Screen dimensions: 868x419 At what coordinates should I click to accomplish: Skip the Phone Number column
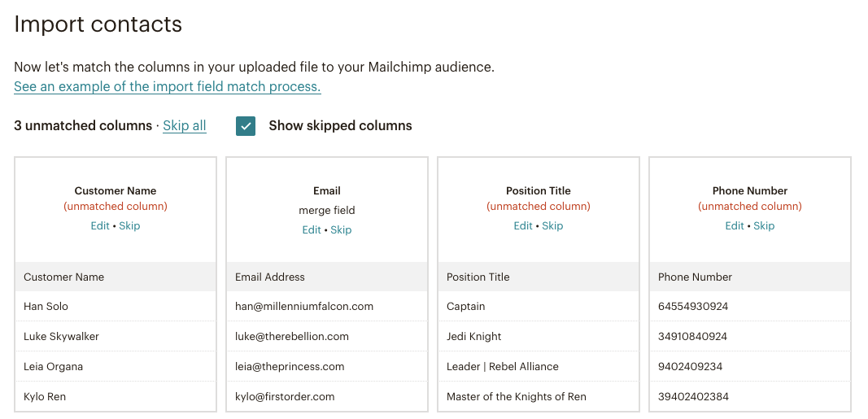click(764, 226)
